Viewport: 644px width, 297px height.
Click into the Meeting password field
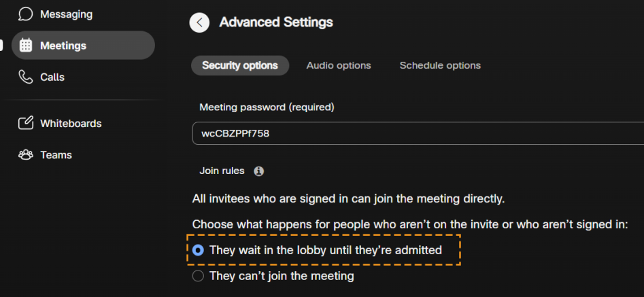[408, 133]
